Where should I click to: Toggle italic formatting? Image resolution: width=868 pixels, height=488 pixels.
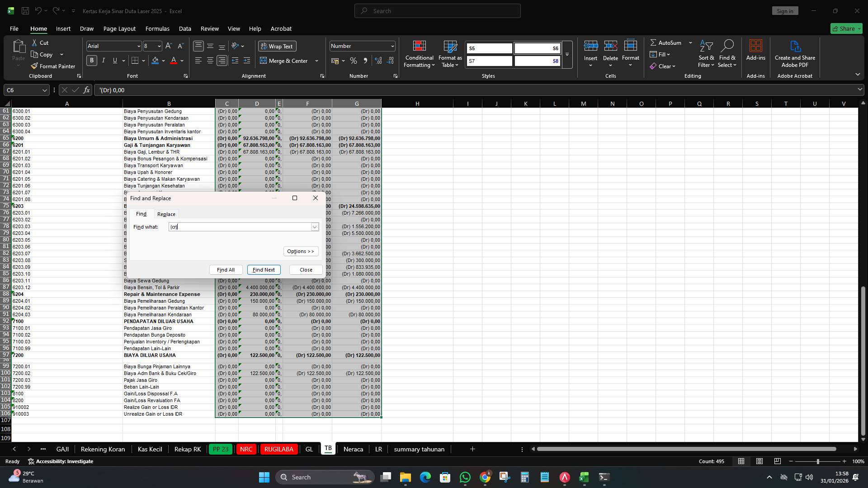pyautogui.click(x=103, y=60)
